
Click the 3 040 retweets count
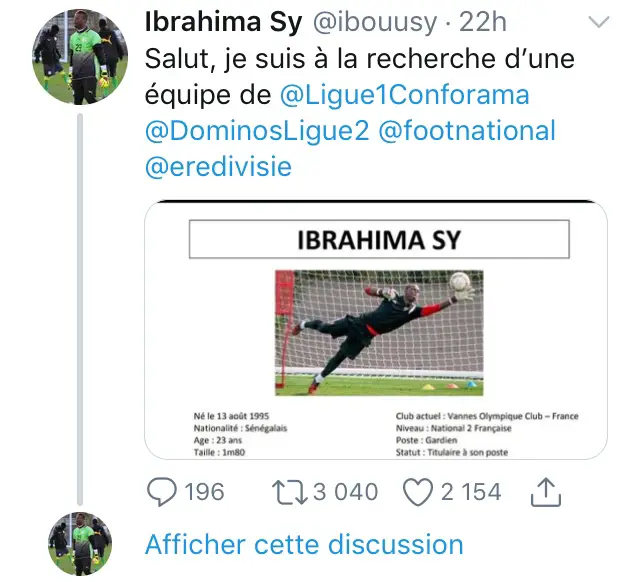click(x=346, y=492)
